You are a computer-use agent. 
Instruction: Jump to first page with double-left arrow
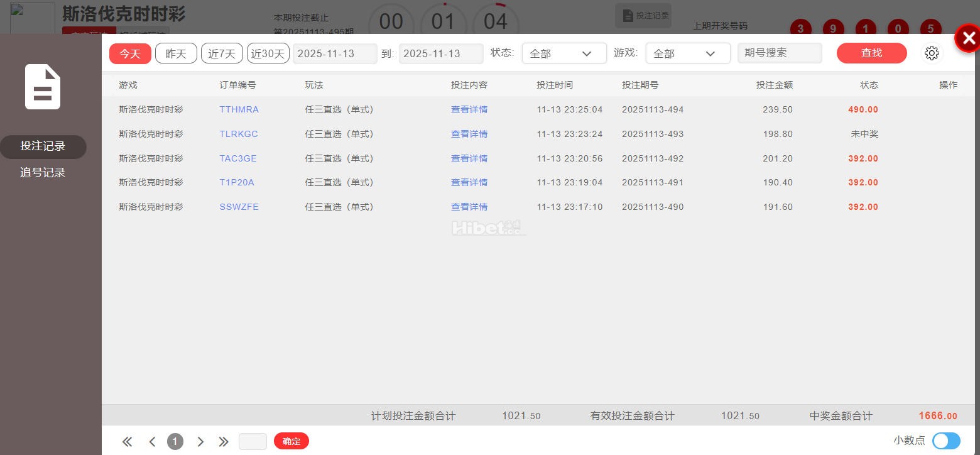pyautogui.click(x=127, y=442)
